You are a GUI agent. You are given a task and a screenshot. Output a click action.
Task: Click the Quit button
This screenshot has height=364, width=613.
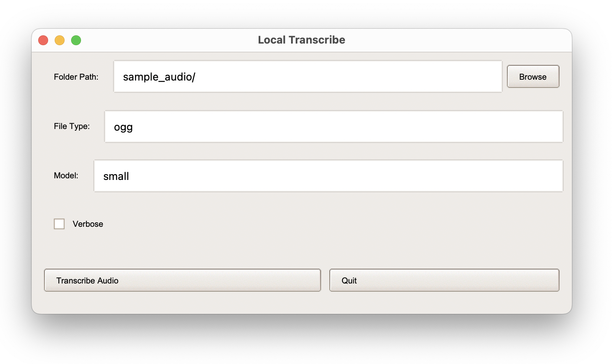[x=444, y=280]
